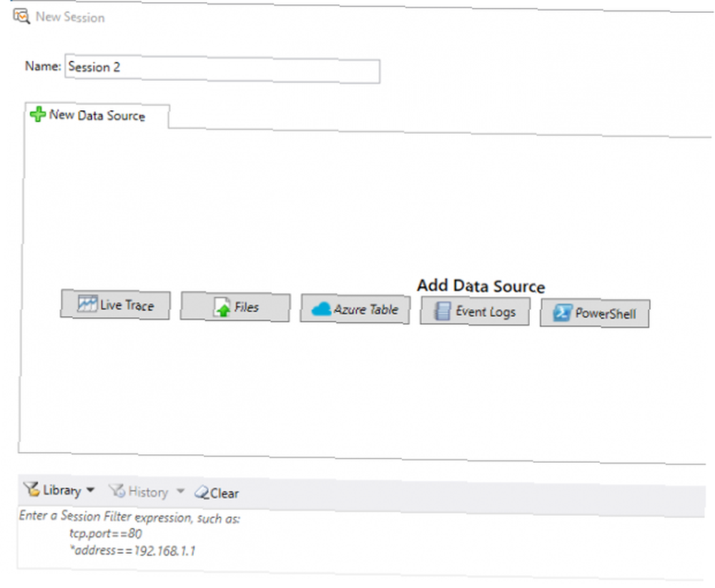This screenshot has width=715, height=588.
Task: Click the New Session window icon
Action: [x=21, y=16]
